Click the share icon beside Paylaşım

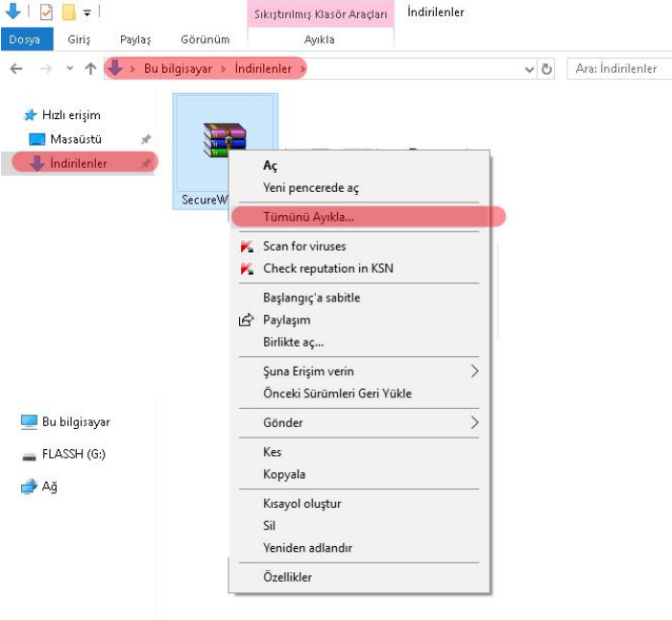(x=246, y=320)
